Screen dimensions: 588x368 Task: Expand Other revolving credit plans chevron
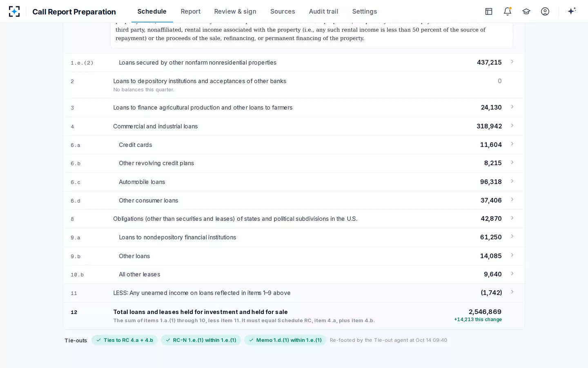tap(512, 162)
